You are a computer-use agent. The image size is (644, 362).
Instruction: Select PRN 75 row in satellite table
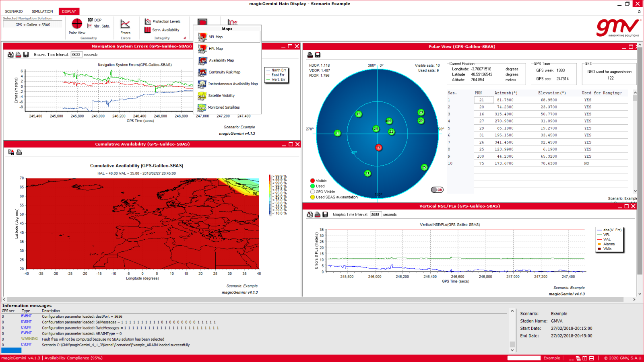pyautogui.click(x=538, y=163)
